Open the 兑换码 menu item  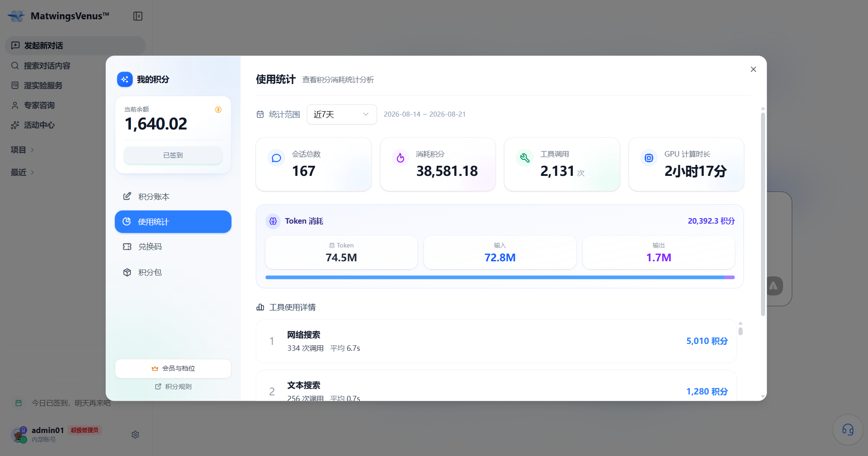[x=173, y=247]
